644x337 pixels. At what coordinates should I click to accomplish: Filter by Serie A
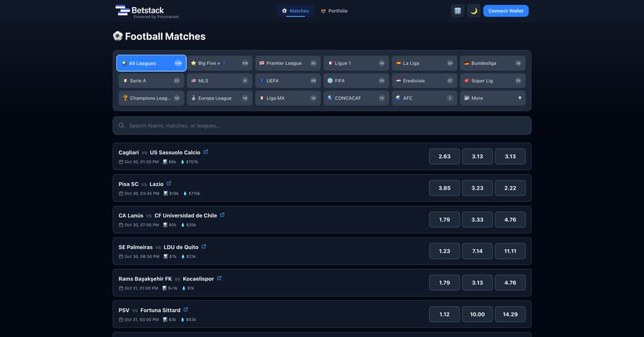click(151, 81)
